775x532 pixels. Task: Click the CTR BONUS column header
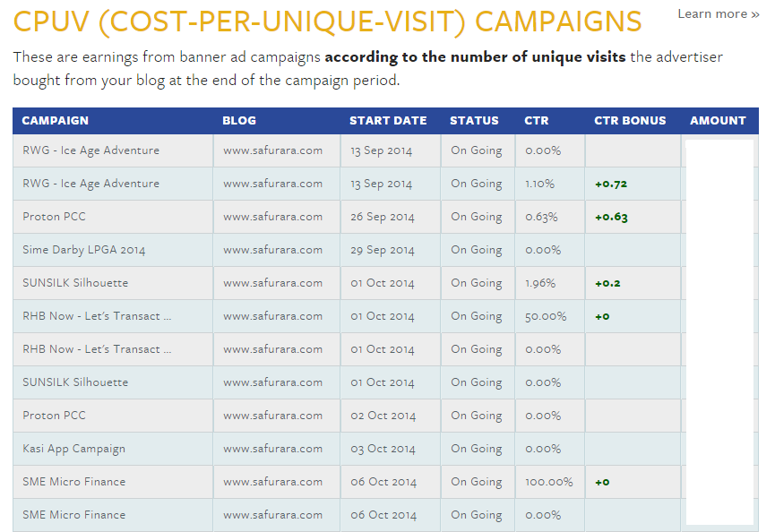[630, 121]
